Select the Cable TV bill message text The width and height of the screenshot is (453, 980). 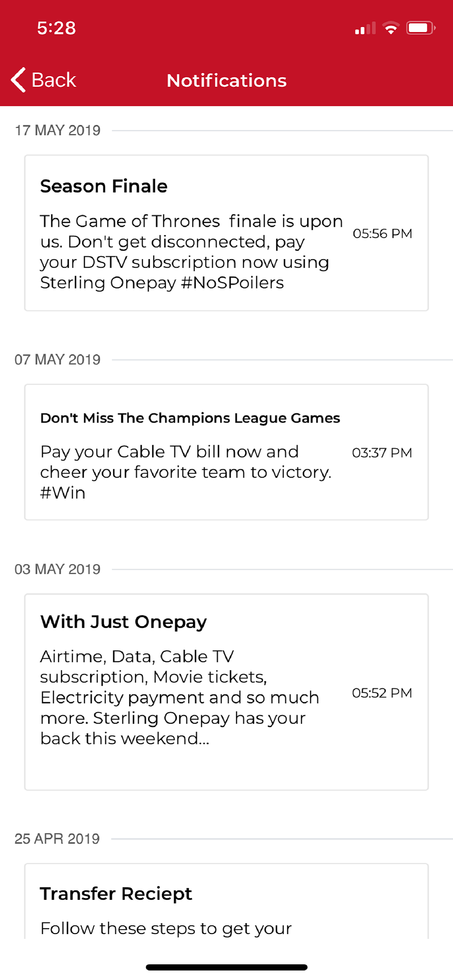pos(186,472)
